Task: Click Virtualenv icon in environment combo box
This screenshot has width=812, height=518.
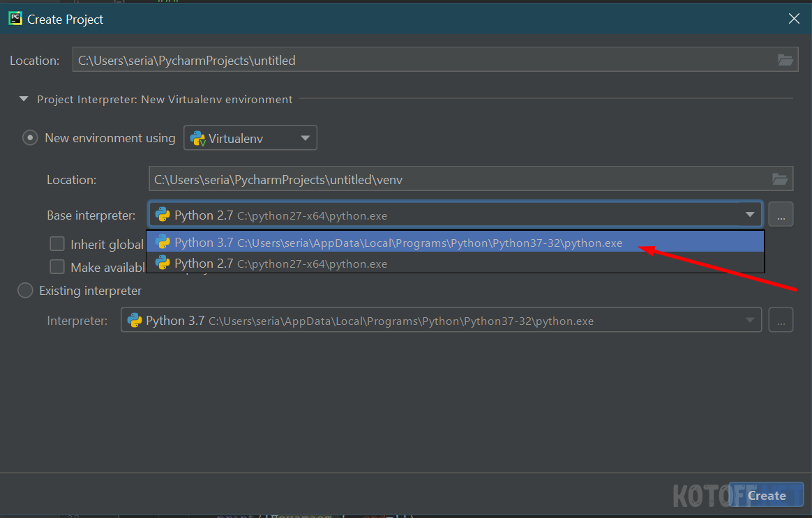Action: (x=198, y=138)
